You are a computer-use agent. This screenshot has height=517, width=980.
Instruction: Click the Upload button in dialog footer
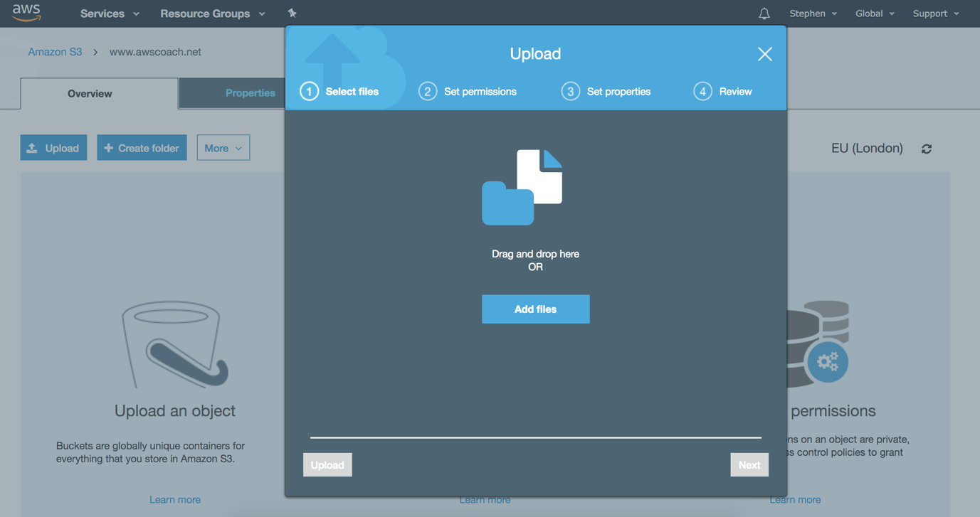327,465
